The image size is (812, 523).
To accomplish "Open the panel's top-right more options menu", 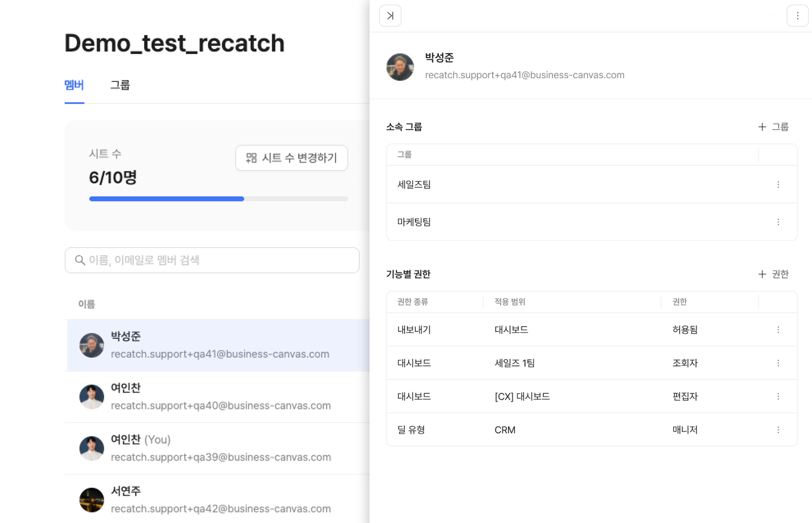I will 797,16.
